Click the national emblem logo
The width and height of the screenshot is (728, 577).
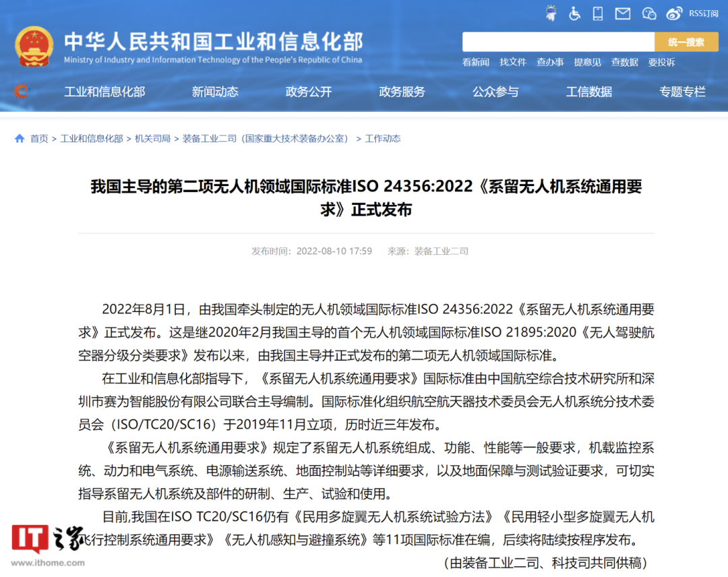click(x=34, y=47)
